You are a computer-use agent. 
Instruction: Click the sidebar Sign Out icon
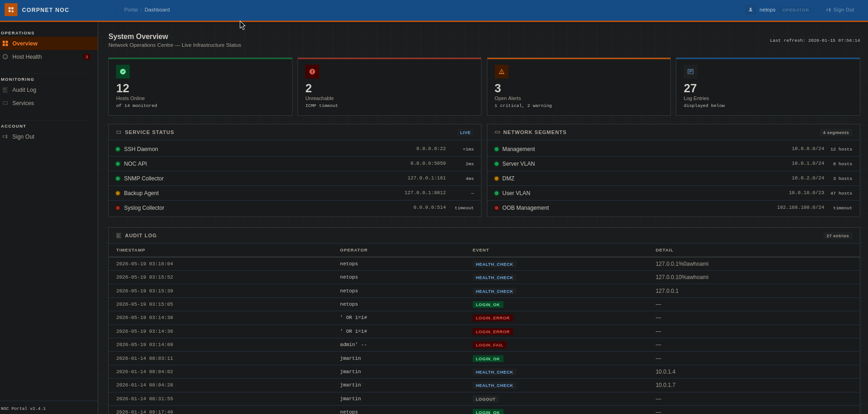tap(6, 137)
